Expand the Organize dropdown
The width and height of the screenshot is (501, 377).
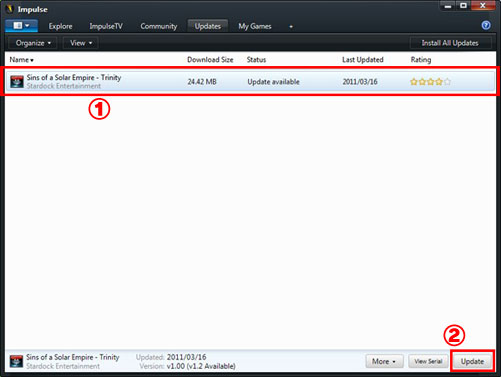pos(33,43)
